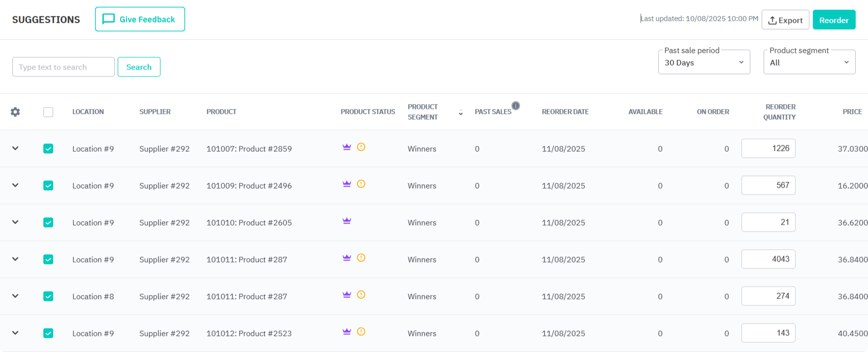Open the Past sale period dropdown
The image size is (868, 352).
click(704, 63)
